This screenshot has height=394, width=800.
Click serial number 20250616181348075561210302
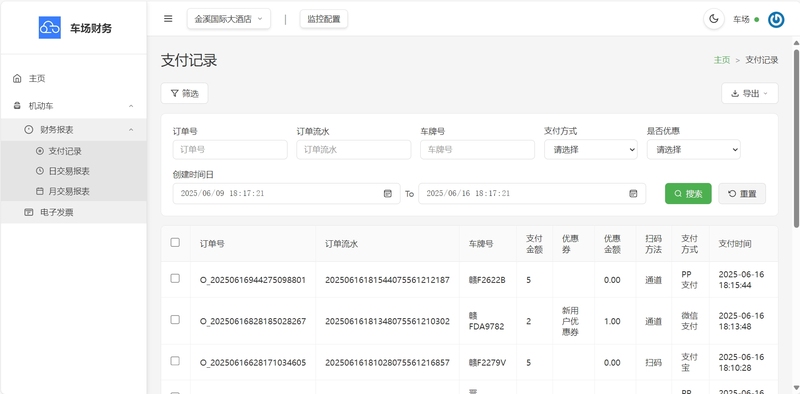coord(387,321)
